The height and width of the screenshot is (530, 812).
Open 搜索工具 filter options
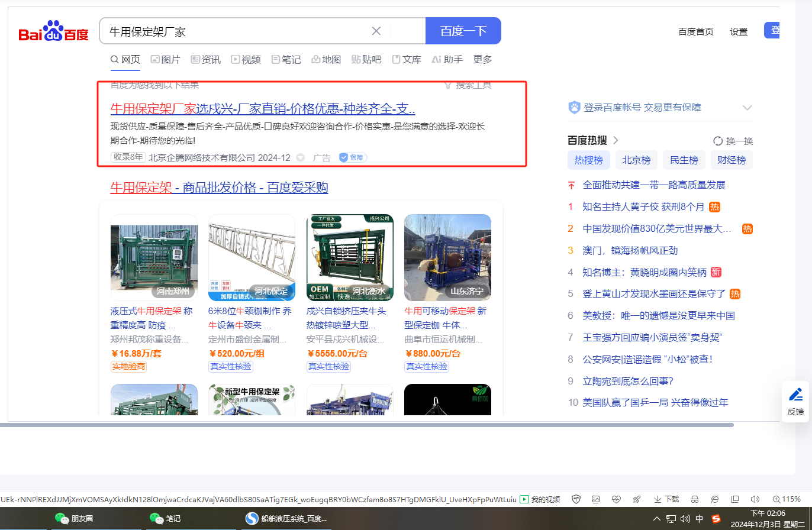click(x=468, y=85)
